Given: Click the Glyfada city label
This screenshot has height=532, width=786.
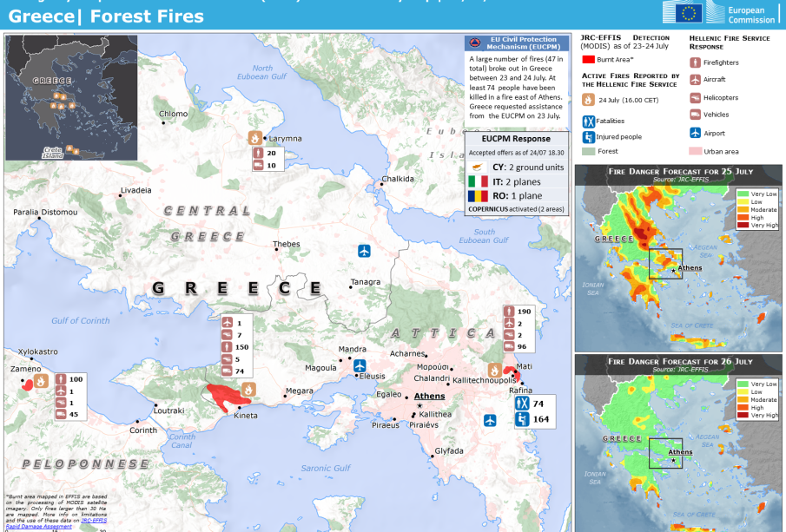Looking at the screenshot, I should tap(449, 450).
